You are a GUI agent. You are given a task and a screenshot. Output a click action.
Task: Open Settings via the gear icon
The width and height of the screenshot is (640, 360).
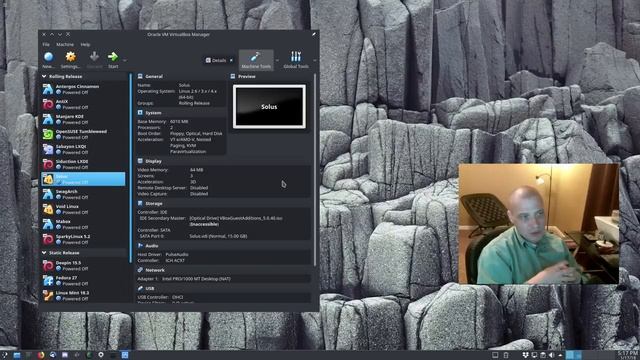[71, 57]
